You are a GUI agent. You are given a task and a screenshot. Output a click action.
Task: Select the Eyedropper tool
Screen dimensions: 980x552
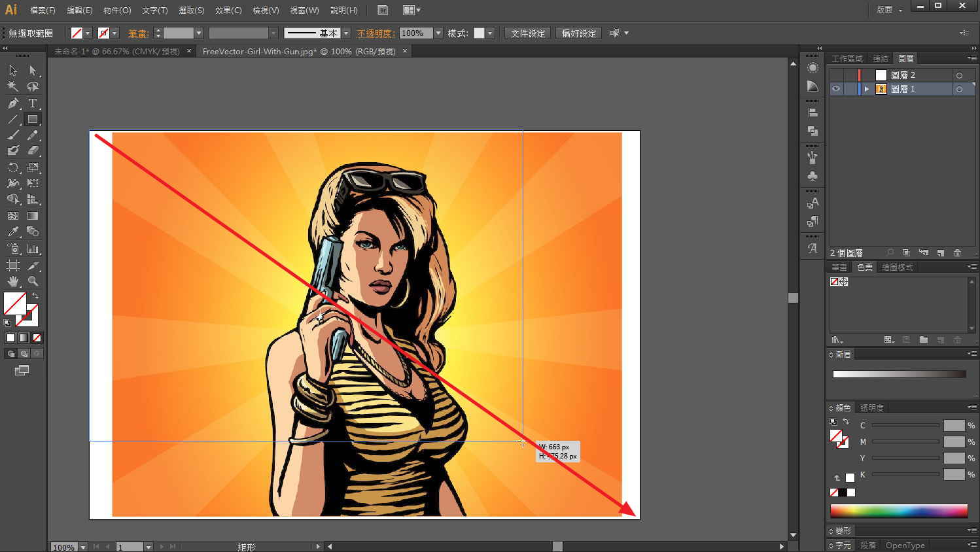point(13,232)
